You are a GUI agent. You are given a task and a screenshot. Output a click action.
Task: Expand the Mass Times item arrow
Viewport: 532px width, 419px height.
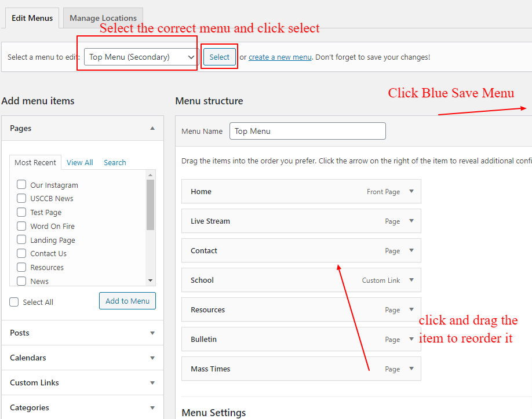point(411,369)
